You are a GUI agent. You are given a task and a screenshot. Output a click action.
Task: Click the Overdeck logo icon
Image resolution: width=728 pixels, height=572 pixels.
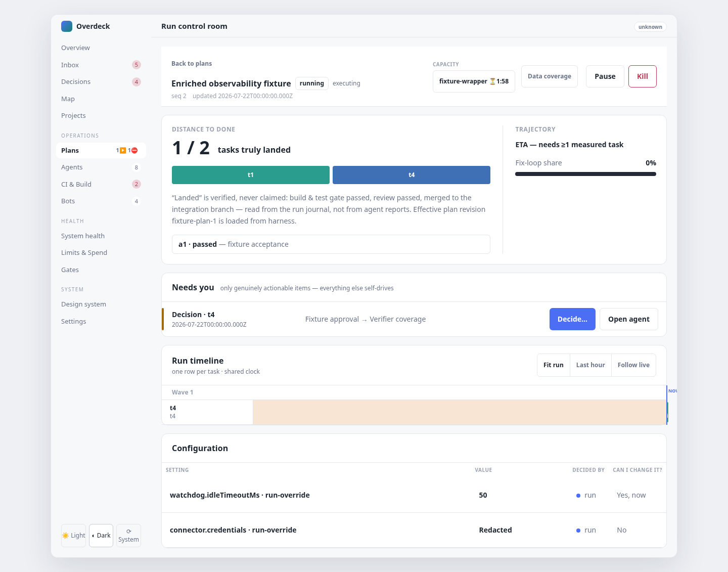point(67,26)
